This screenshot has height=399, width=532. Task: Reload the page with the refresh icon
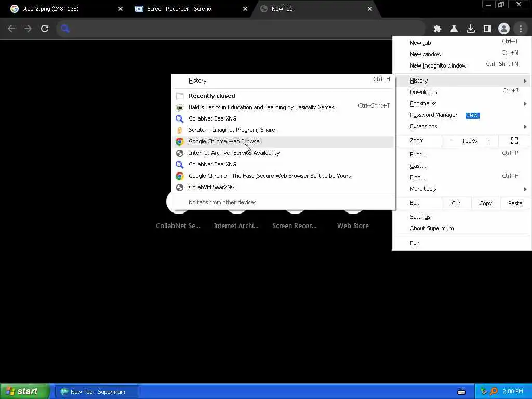(45, 29)
